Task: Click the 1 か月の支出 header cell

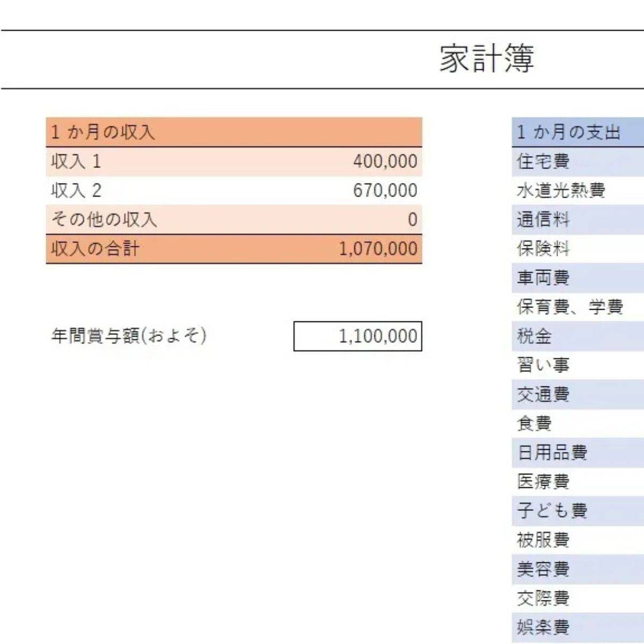Action: (578, 132)
